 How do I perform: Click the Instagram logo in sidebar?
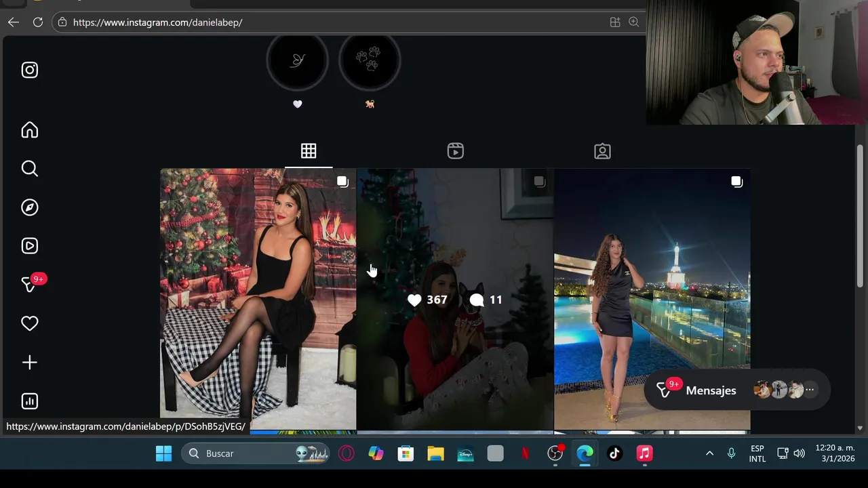click(x=29, y=70)
